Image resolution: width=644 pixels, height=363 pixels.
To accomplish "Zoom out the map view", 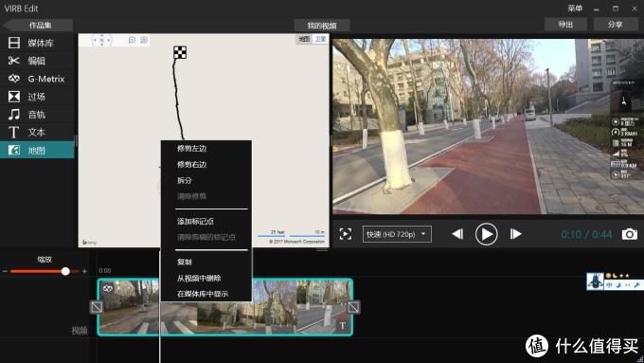I will (x=132, y=40).
